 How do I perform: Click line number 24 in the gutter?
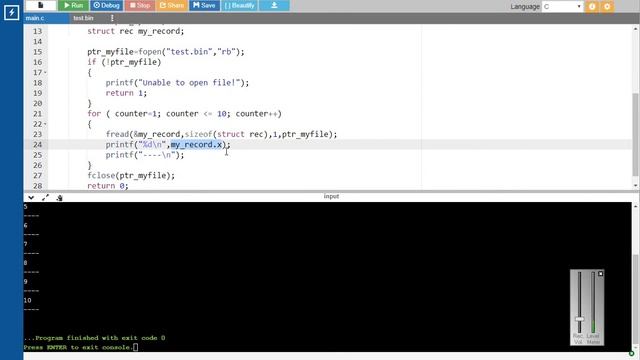click(38, 144)
